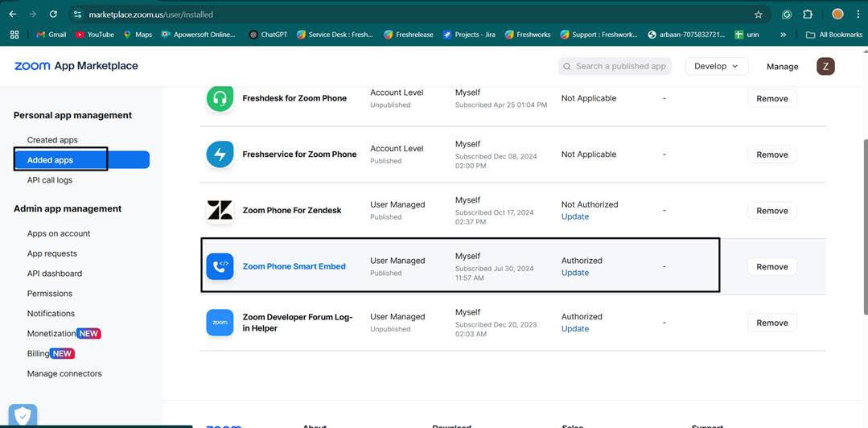
Task: Click the Zendesk logo icon
Action: pyautogui.click(x=220, y=211)
